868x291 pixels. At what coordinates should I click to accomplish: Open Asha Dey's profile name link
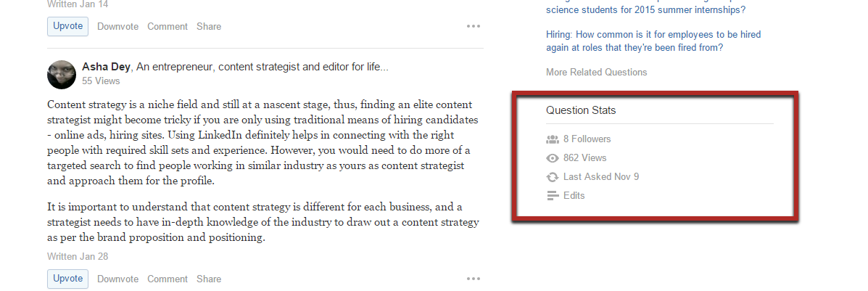[x=106, y=67]
